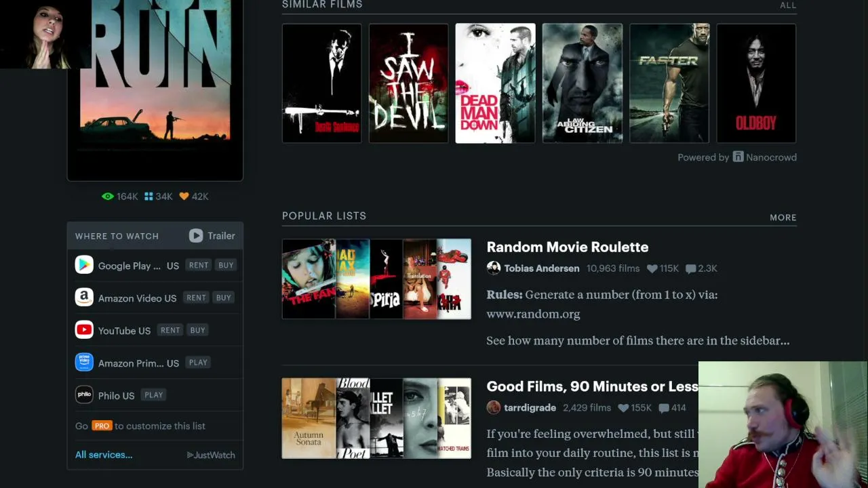The height and width of the screenshot is (488, 868).
Task: Click the 2,429 films count
Action: point(587,408)
